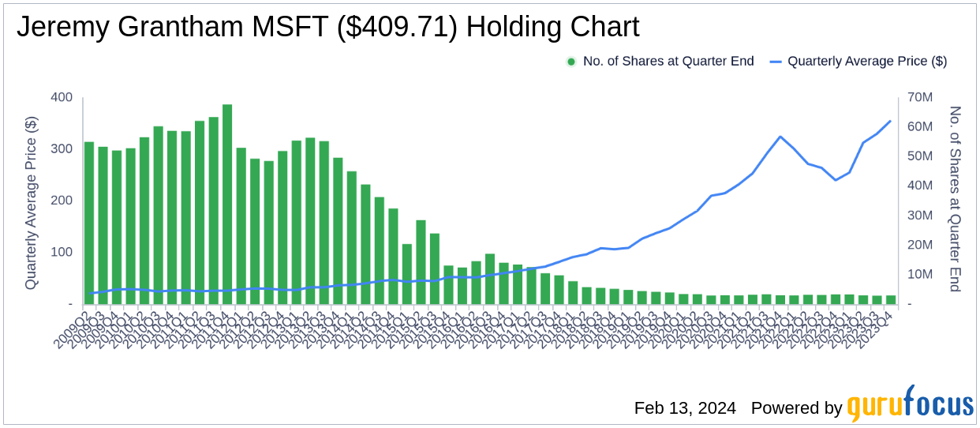Click the 50M tick on the right axis
The width and height of the screenshot is (980, 428).
[920, 156]
